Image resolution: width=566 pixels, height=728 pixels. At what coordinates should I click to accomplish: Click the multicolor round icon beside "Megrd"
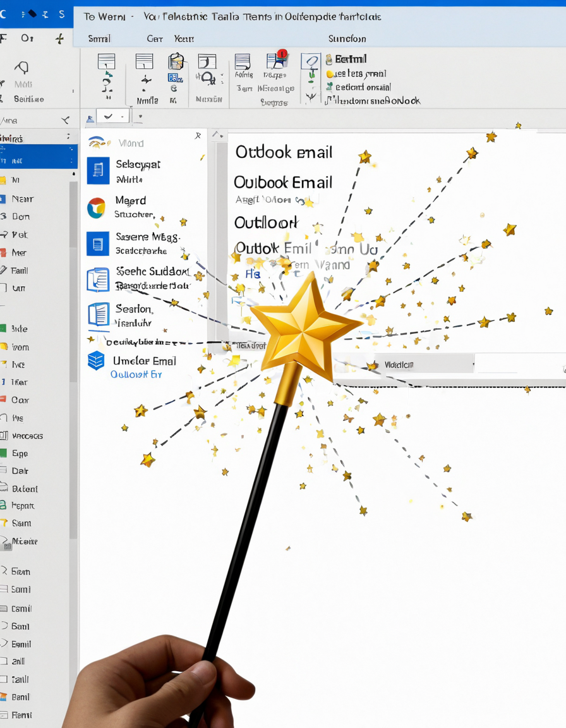pos(96,207)
